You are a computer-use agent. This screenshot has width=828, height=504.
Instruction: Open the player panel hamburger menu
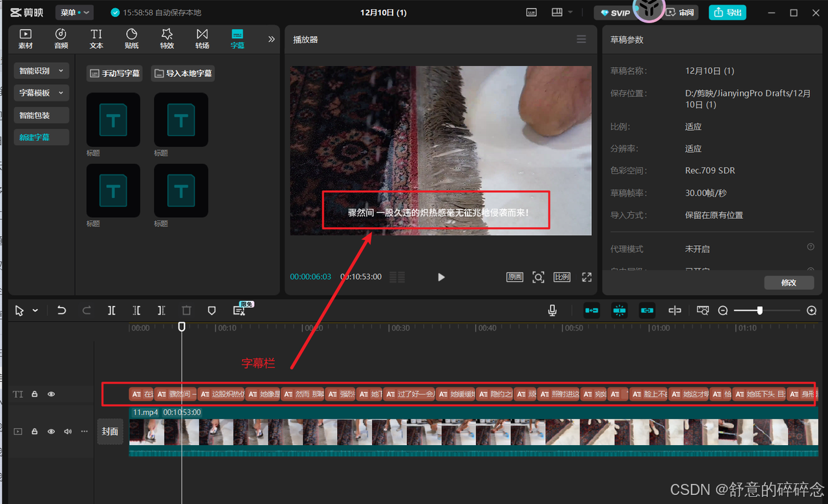tap(582, 39)
